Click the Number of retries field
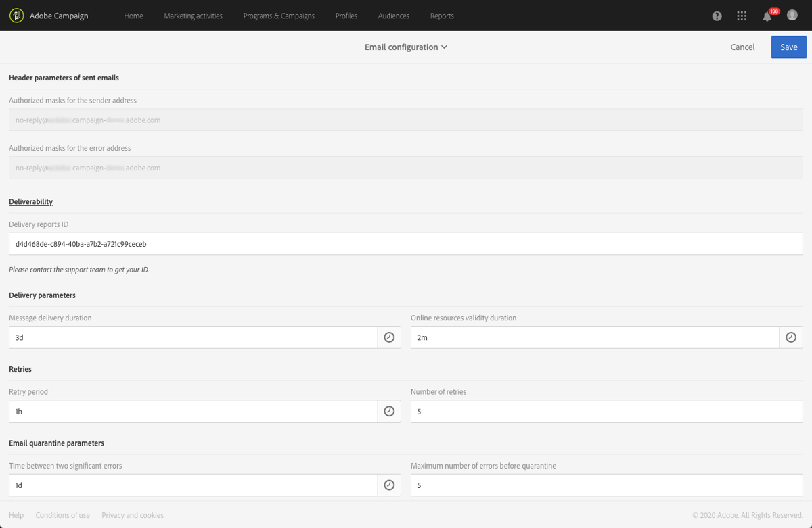The image size is (812, 528). pos(607,411)
